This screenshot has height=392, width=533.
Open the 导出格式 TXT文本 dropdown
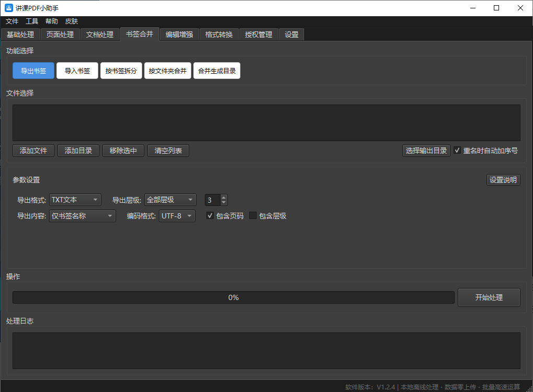[75, 200]
